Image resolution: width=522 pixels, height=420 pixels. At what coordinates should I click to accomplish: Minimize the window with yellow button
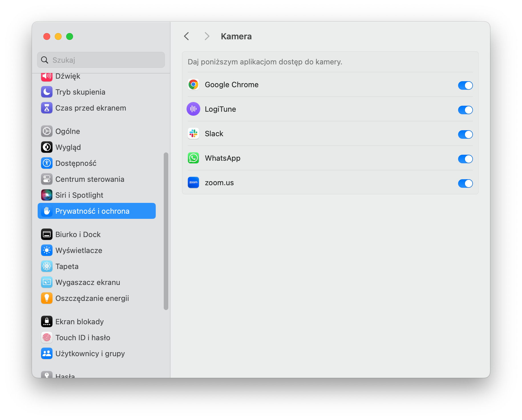(x=58, y=36)
